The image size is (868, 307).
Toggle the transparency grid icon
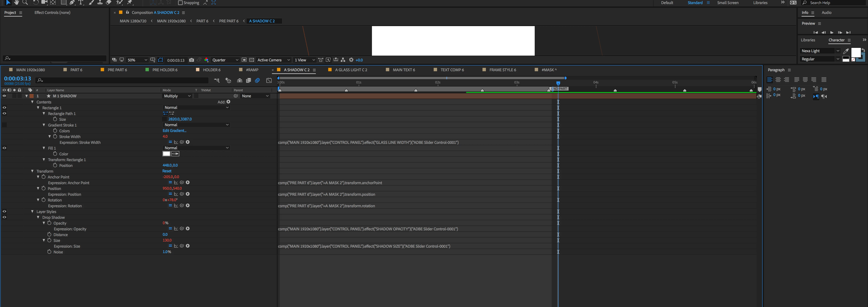coord(251,60)
